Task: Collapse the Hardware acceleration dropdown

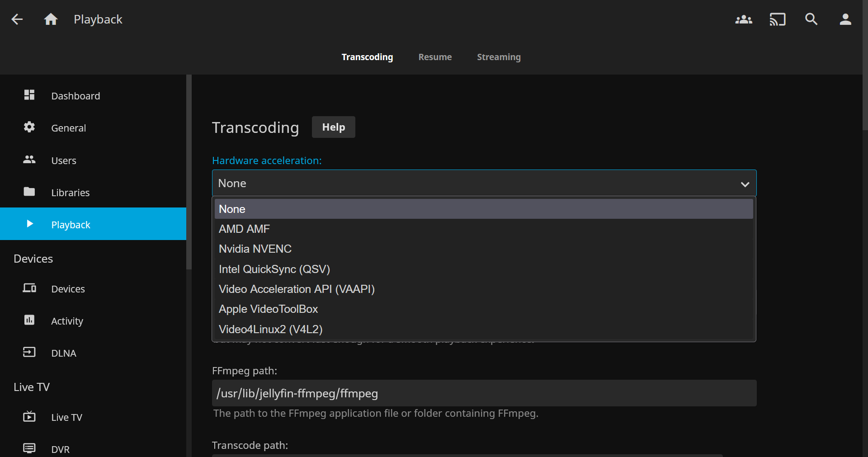Action: click(x=745, y=184)
